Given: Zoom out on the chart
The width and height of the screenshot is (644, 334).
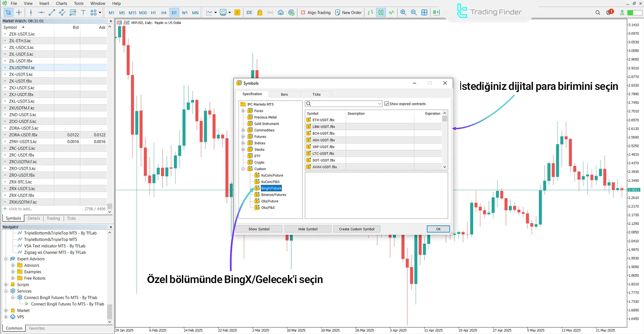Looking at the screenshot, I should (414, 12).
